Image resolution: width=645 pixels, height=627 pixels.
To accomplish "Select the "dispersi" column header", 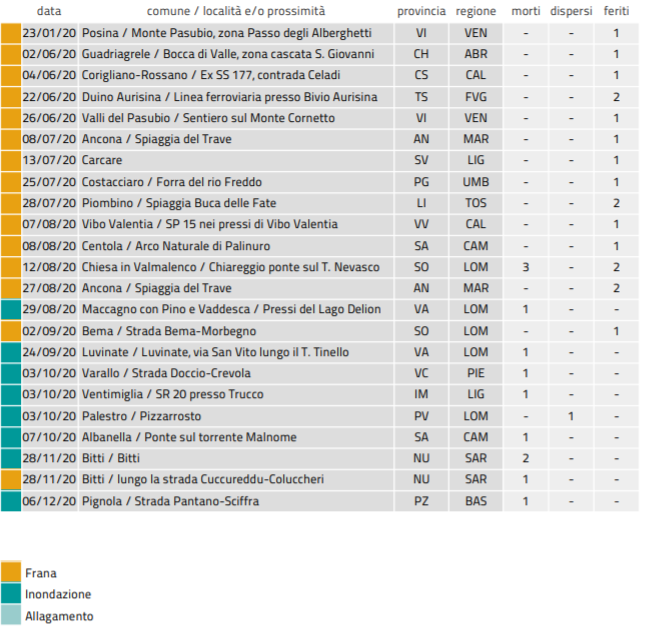I will tap(570, 11).
